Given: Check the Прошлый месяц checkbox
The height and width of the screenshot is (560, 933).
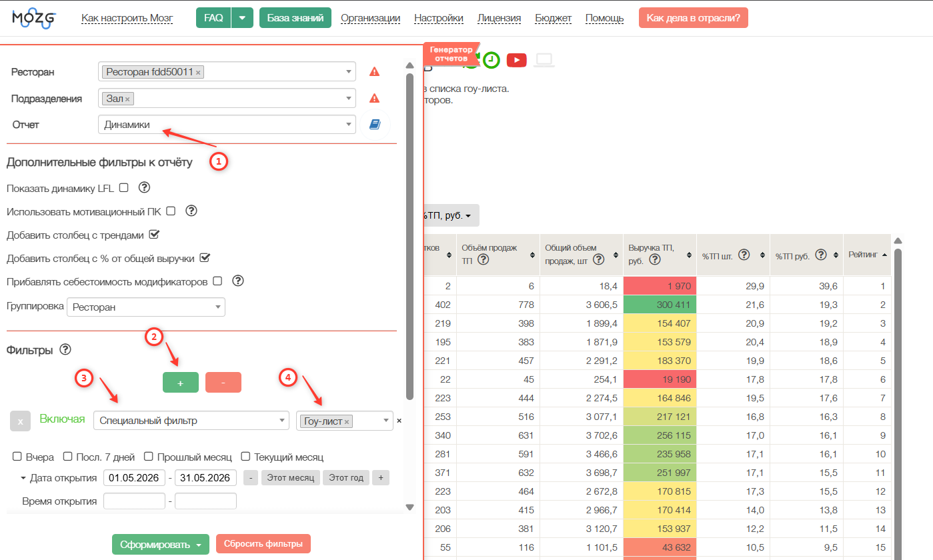Looking at the screenshot, I should point(149,457).
